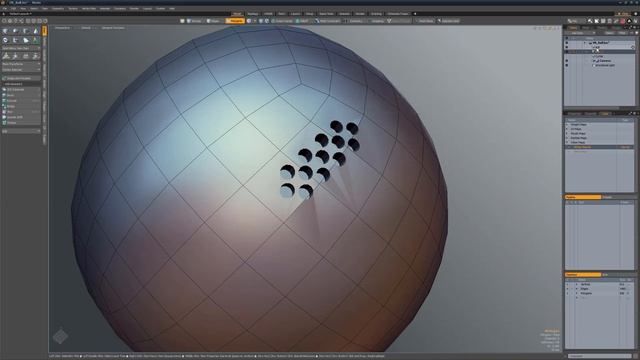Click the Command input field at bottom right
The image size is (640, 360).
coord(600,356)
